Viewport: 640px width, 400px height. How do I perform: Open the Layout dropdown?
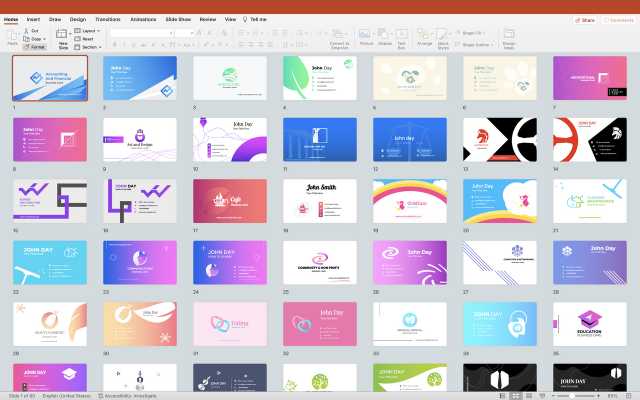point(88,31)
